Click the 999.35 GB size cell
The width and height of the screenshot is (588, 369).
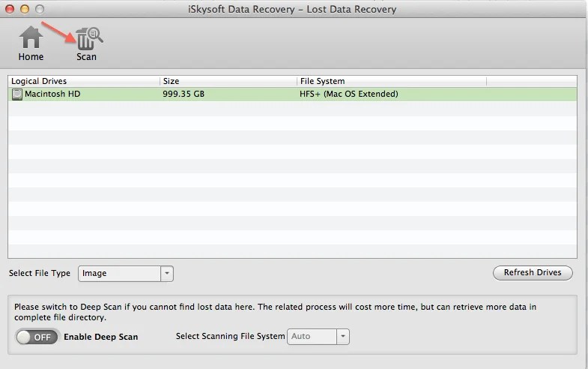184,94
